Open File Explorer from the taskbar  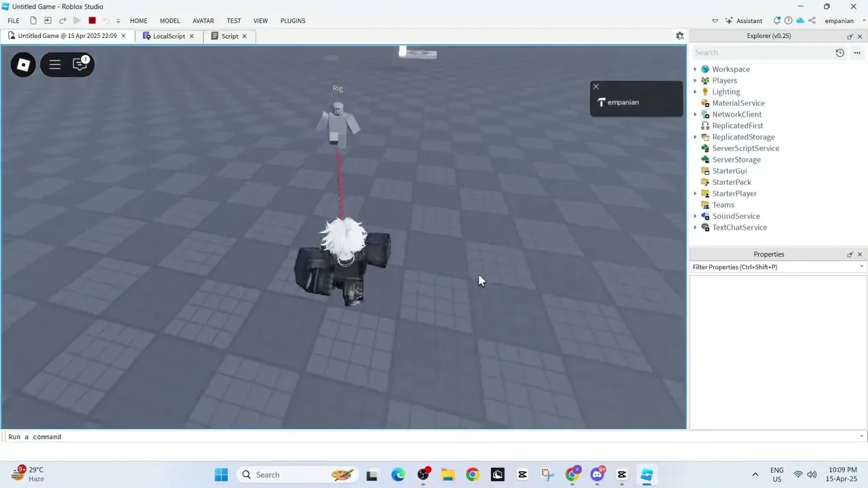point(448,474)
